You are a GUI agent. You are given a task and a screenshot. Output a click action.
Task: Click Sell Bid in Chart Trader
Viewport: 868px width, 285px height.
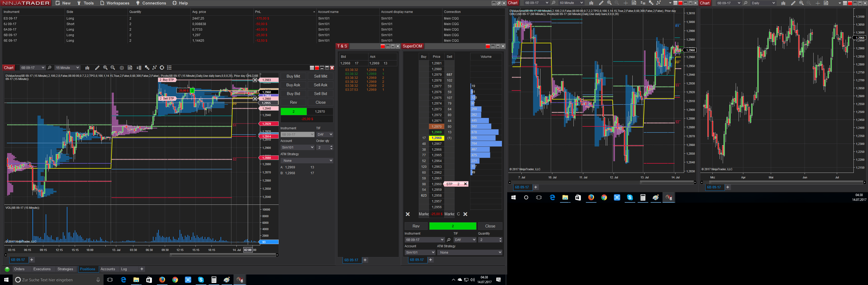[x=320, y=94]
